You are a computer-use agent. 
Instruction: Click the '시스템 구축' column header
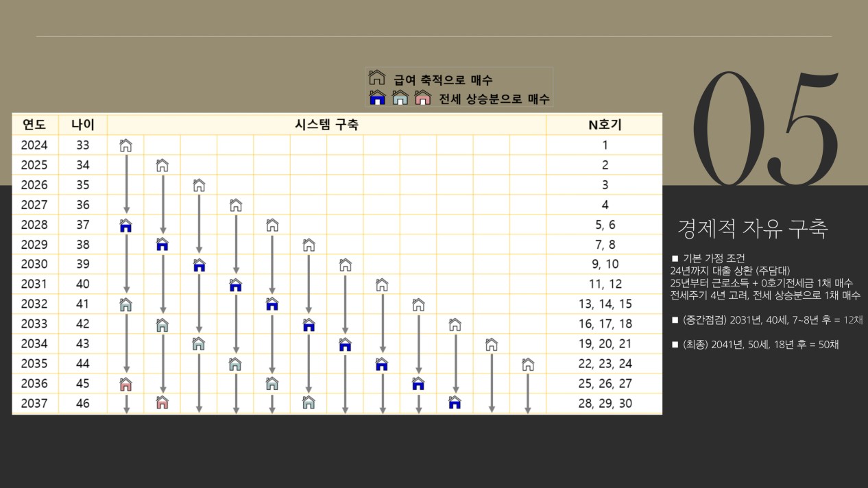tap(326, 125)
